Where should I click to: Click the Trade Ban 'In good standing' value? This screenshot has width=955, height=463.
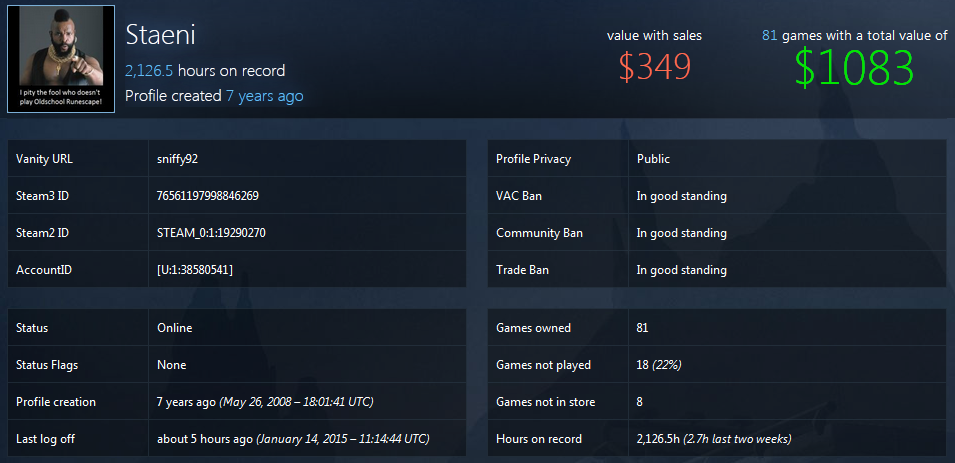[681, 270]
